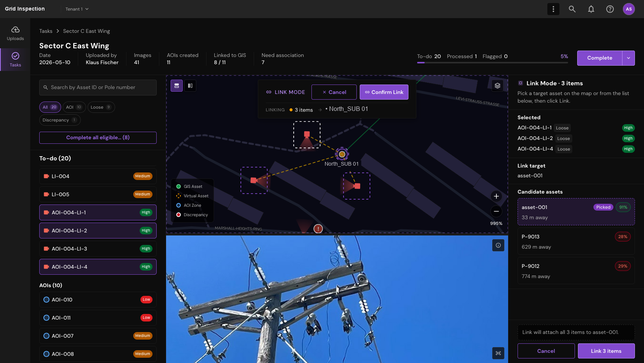Click the search magnifier in top bar

(x=572, y=9)
